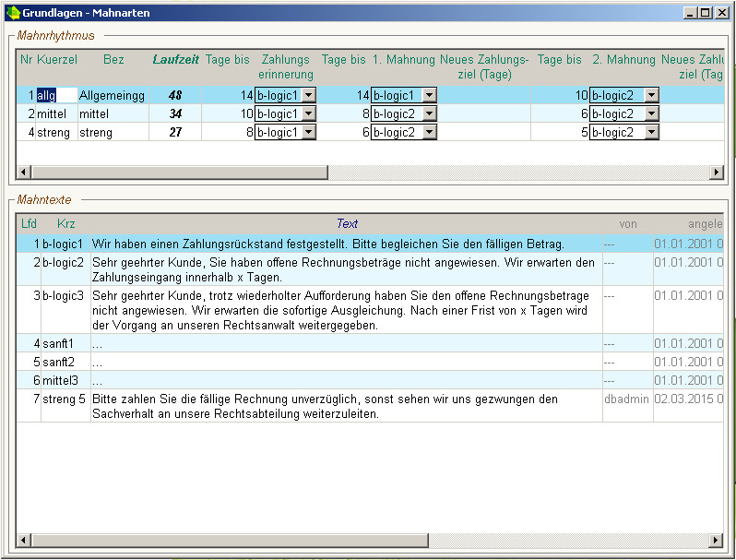Click Tage bis value 5 in streng row

click(560, 132)
